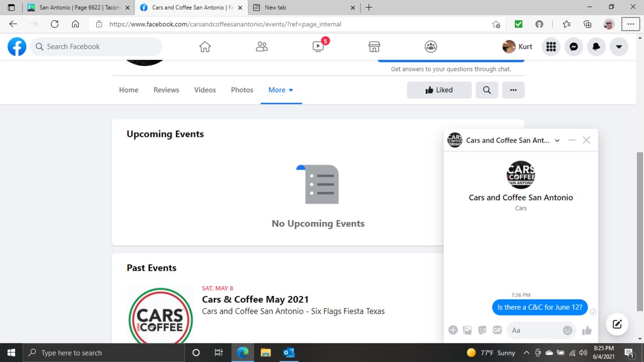Open the browser Favorites list
644x362 pixels.
566,24
